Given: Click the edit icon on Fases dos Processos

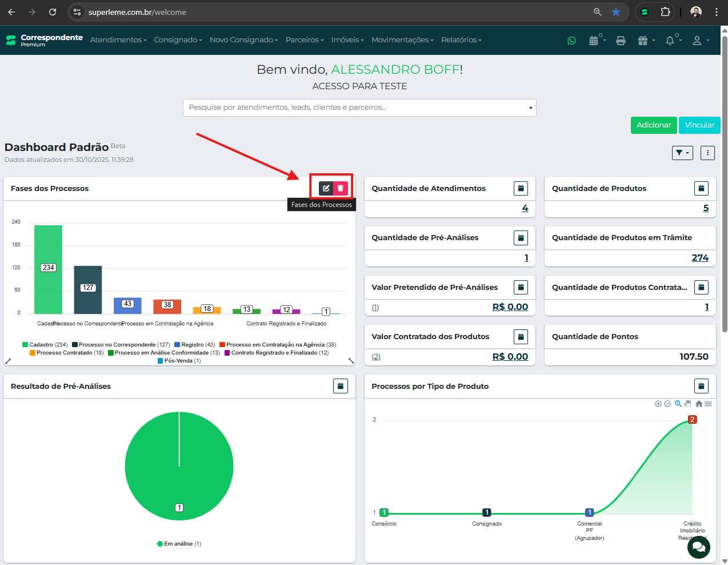Looking at the screenshot, I should (326, 188).
